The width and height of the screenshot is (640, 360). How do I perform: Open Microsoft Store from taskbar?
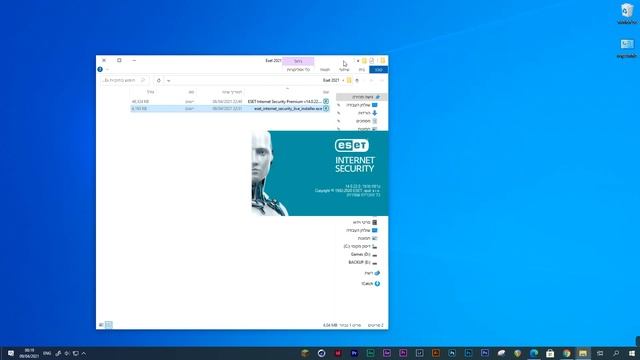(550, 353)
